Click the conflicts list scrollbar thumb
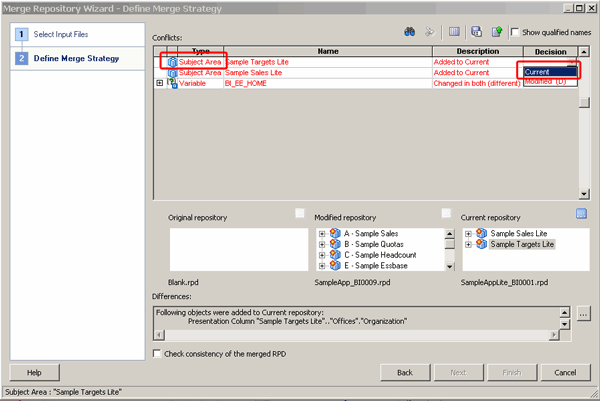Screen dimensions: 600x401 click(x=584, y=103)
